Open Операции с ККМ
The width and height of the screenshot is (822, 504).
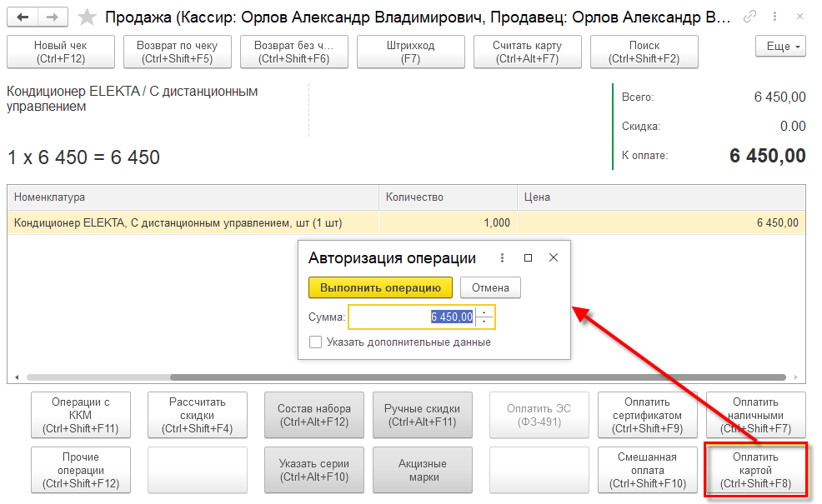click(81, 416)
